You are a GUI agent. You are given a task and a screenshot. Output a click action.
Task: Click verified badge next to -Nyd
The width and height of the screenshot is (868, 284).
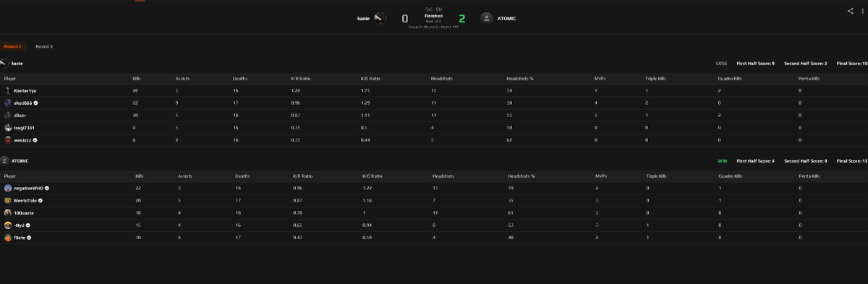click(x=29, y=225)
